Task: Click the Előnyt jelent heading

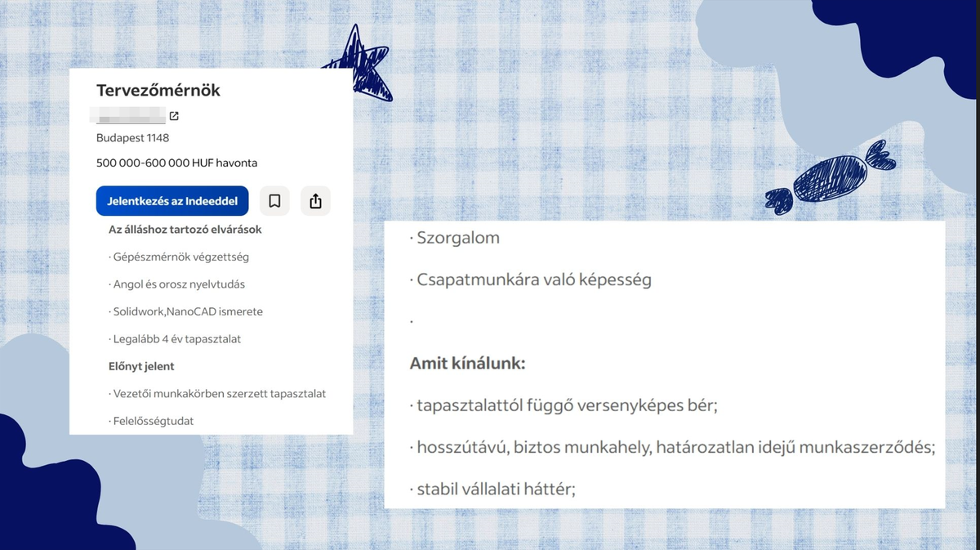Action: coord(141,366)
